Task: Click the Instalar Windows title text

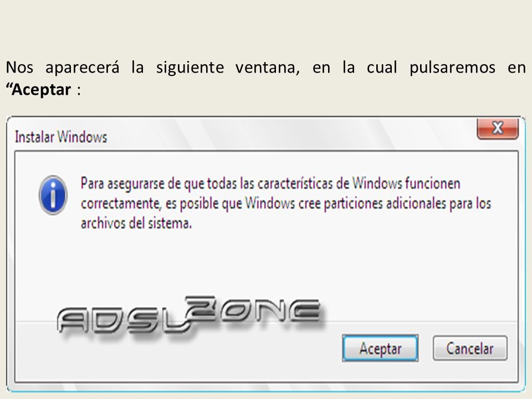Action: 61,137
